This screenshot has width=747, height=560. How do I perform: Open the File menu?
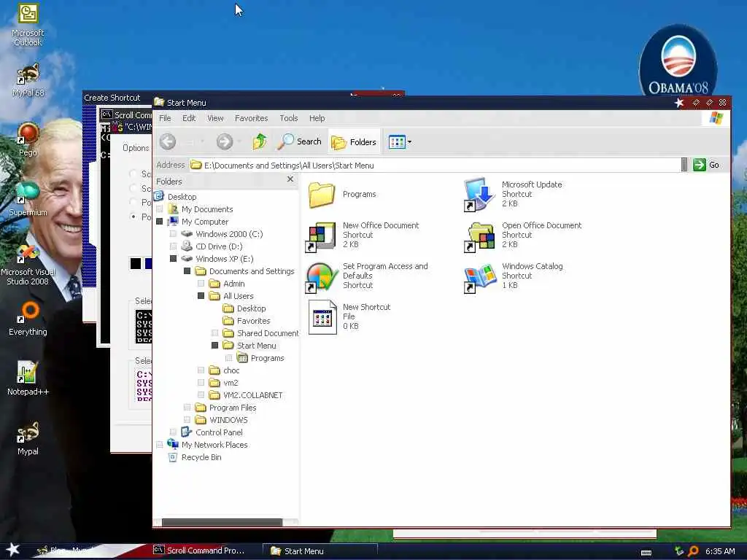pos(165,118)
